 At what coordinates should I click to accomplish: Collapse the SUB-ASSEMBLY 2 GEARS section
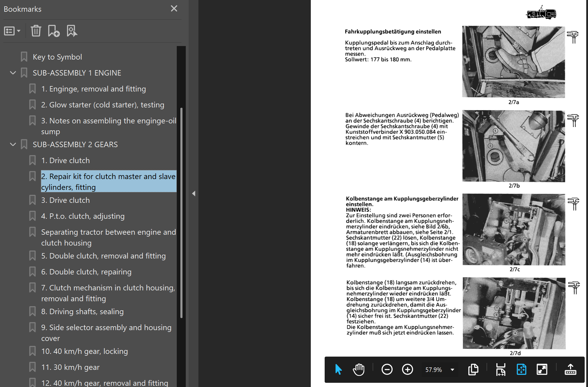(13, 144)
